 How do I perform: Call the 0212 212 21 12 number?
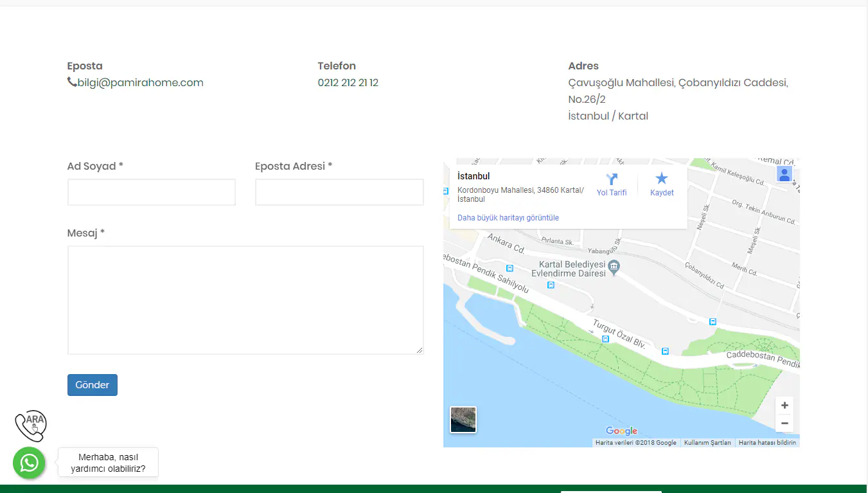click(x=348, y=82)
